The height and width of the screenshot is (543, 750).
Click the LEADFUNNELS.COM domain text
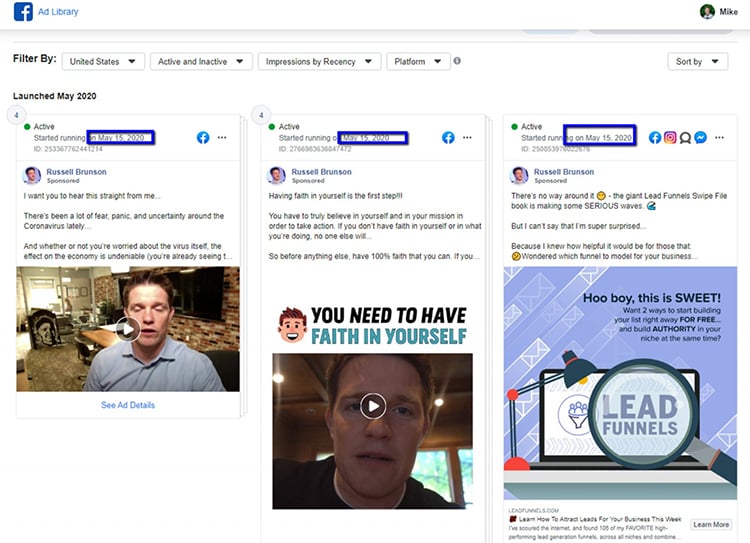pos(533,510)
